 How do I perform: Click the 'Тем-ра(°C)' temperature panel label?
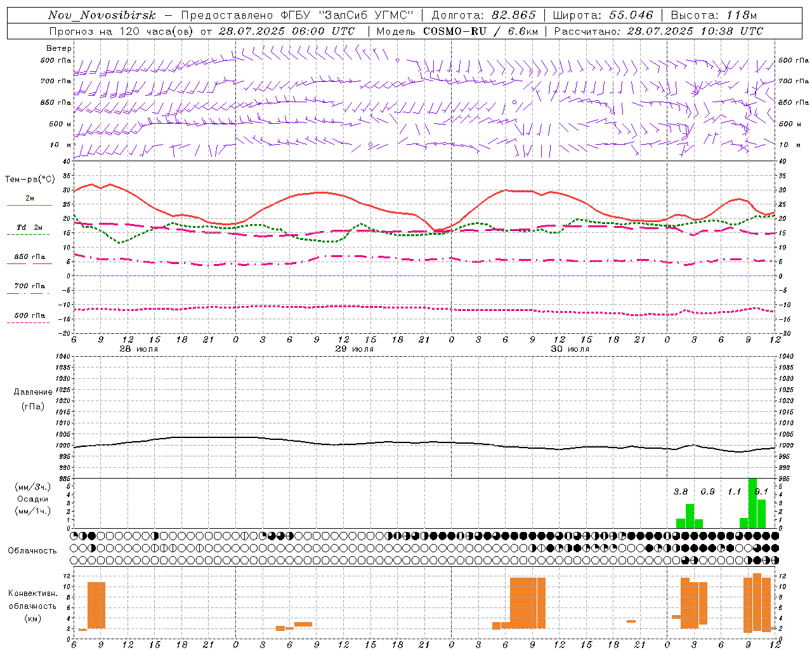click(30, 180)
